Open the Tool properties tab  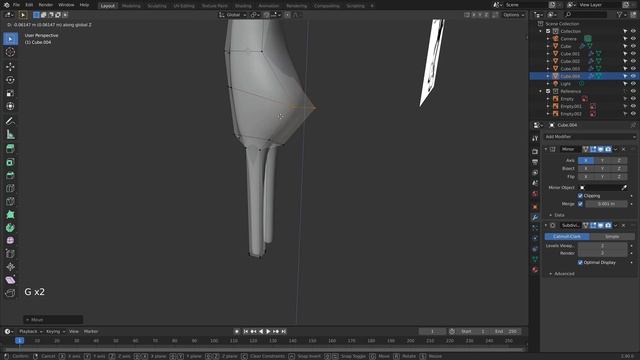pyautogui.click(x=535, y=139)
